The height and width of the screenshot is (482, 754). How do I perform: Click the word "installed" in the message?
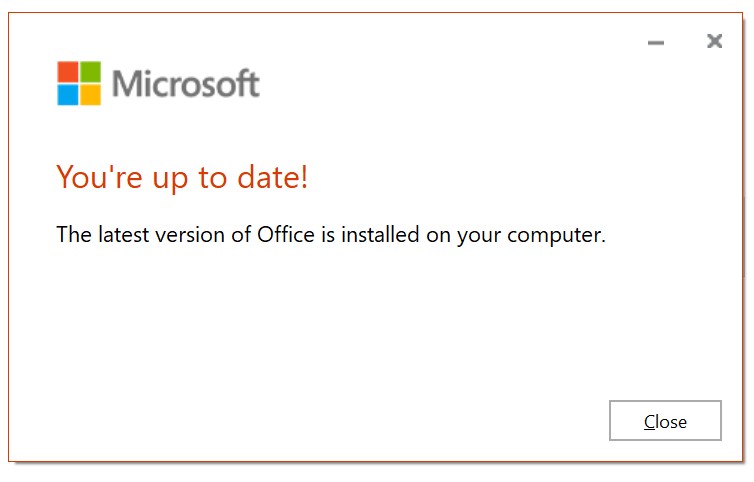pyautogui.click(x=380, y=234)
